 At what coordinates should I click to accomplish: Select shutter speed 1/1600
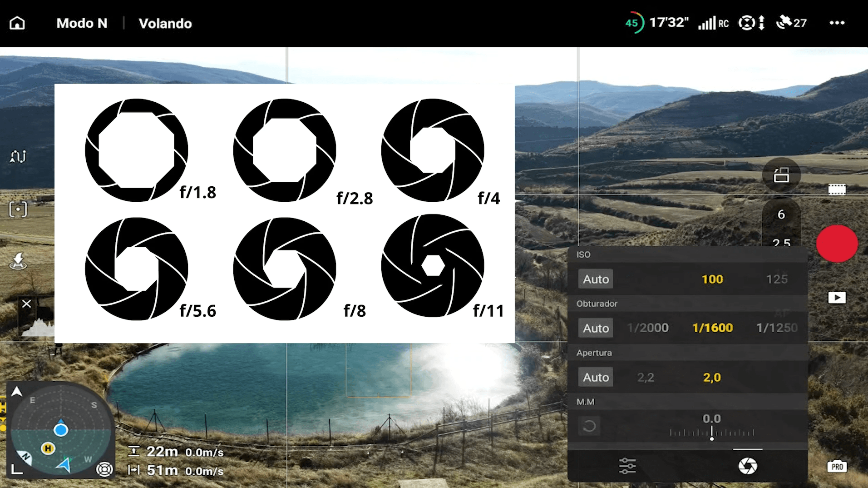(x=712, y=328)
